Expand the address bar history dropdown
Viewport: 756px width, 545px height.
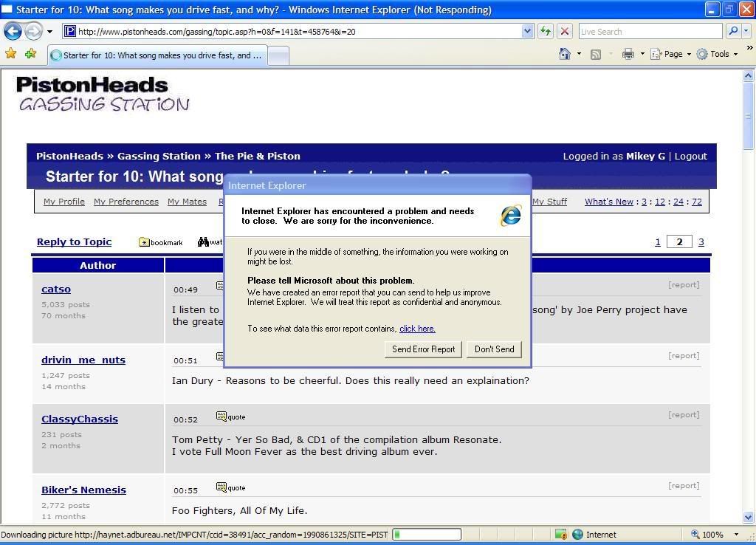(x=527, y=32)
